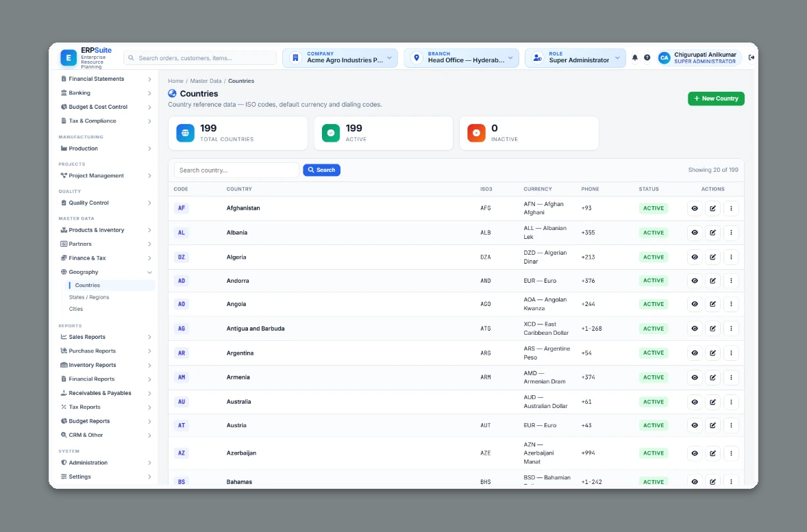Viewport: 807px width, 532px height.
Task: Click edit icon for Australia
Action: click(x=713, y=402)
